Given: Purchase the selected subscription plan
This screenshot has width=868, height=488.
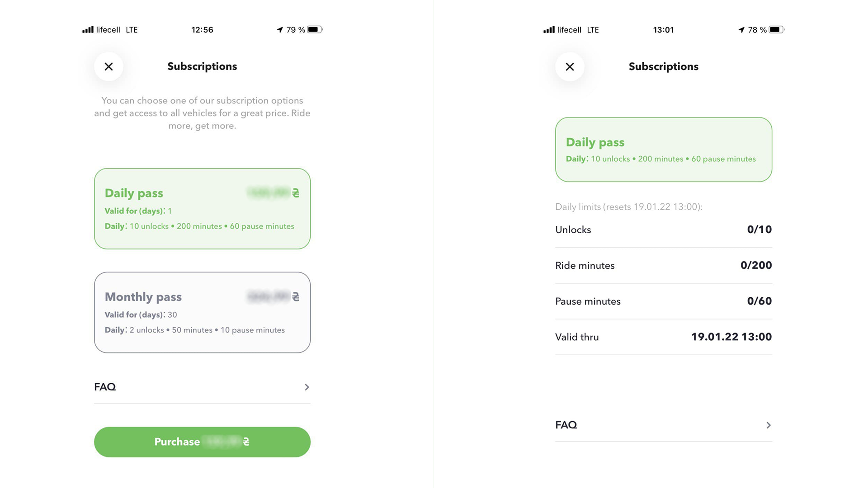Looking at the screenshot, I should point(202,441).
